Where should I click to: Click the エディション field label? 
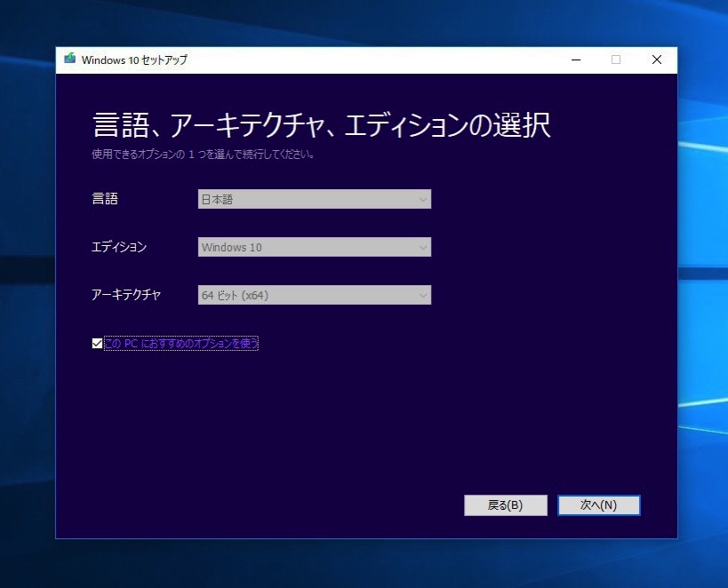click(119, 247)
